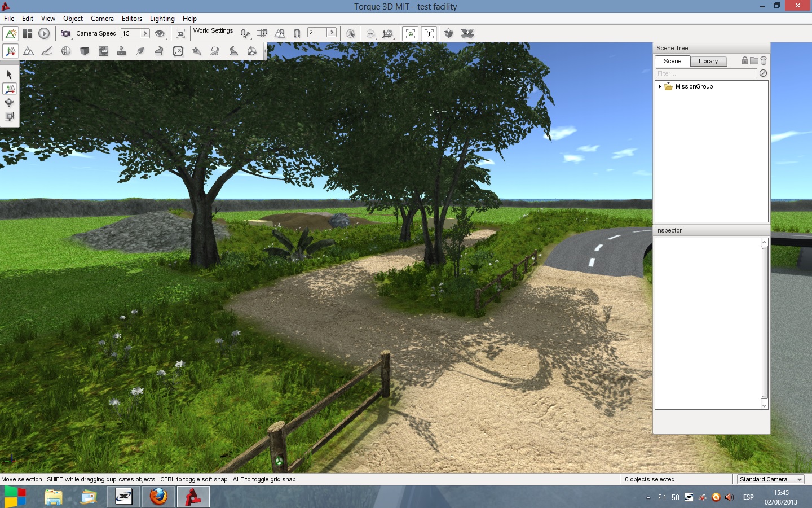
Task: Open the snap options magnet-wrench icon
Action: click(245, 34)
